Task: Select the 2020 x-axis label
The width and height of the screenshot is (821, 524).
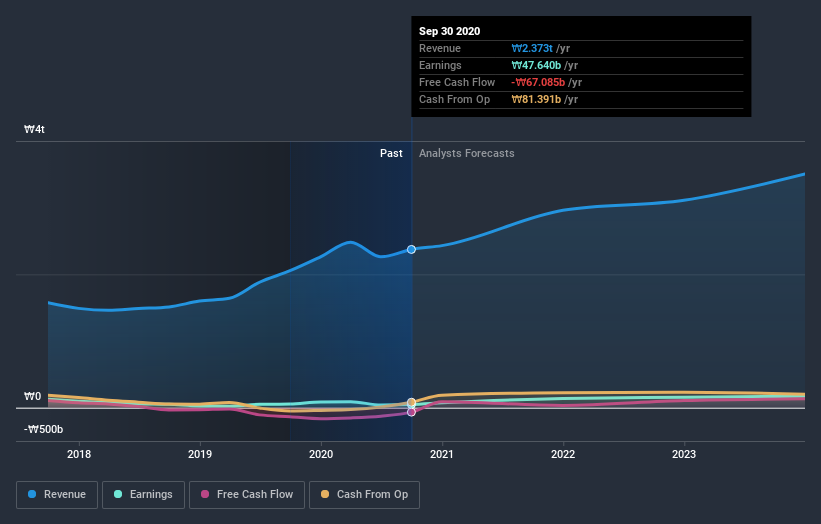Action: point(321,454)
